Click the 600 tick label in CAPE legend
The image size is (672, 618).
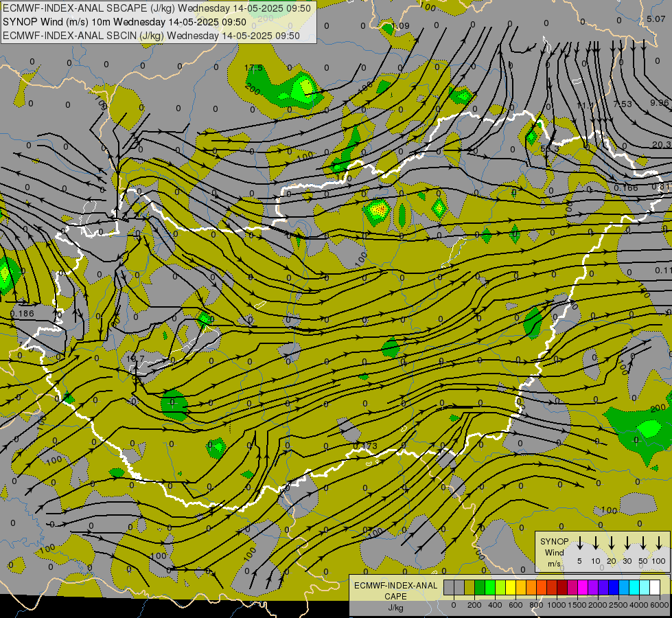click(x=515, y=605)
